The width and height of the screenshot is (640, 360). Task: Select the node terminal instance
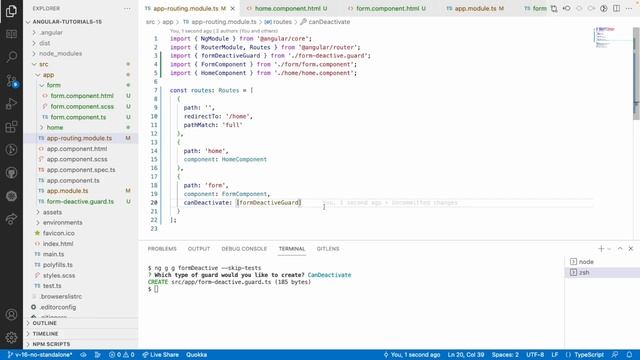[x=602, y=262]
